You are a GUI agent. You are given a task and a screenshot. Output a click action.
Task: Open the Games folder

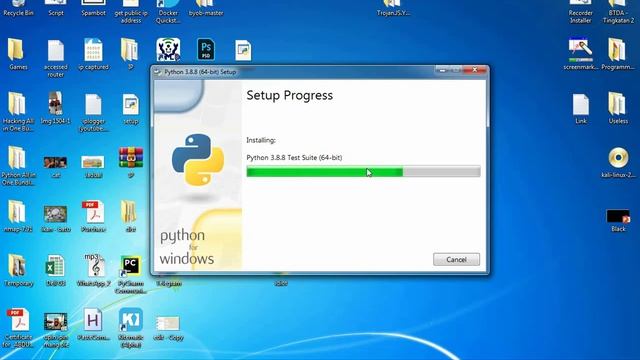(x=18, y=54)
